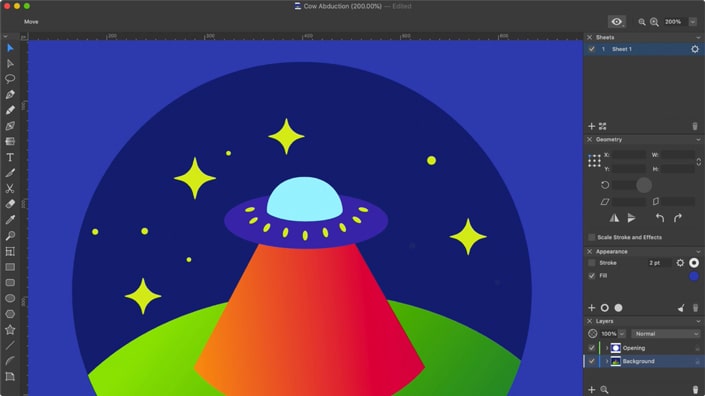Click the blue Fill color swatch
Viewport: 705px width, 396px height.
coord(694,276)
